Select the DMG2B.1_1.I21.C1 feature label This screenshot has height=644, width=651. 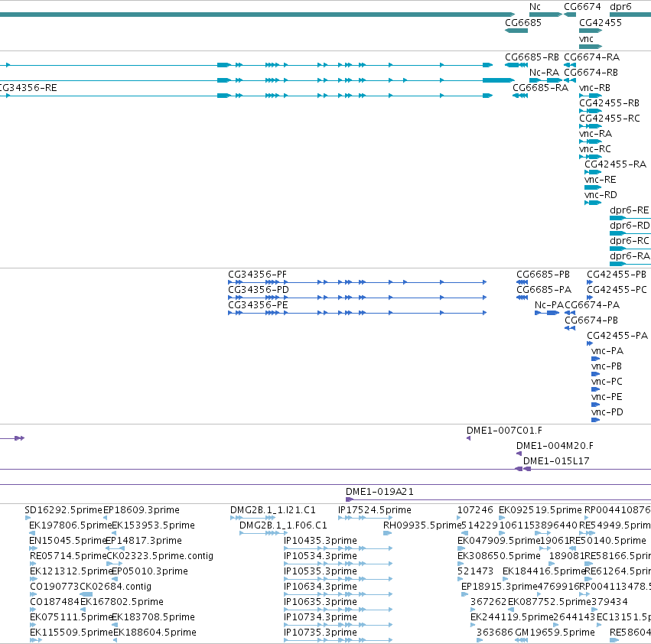point(273,510)
